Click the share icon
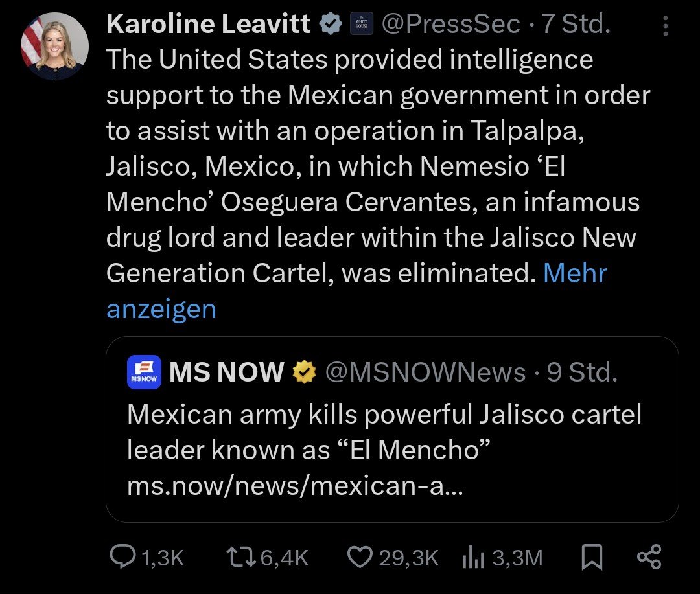This screenshot has height=594, width=700. click(x=649, y=557)
